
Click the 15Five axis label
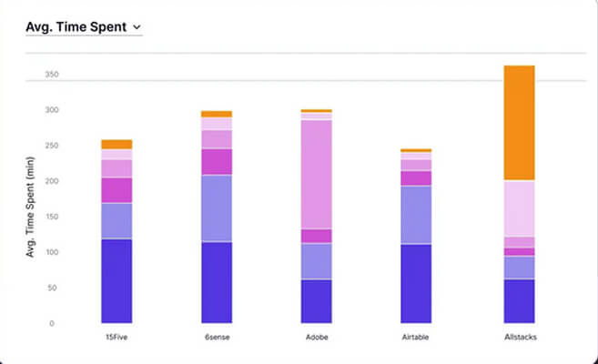click(117, 337)
